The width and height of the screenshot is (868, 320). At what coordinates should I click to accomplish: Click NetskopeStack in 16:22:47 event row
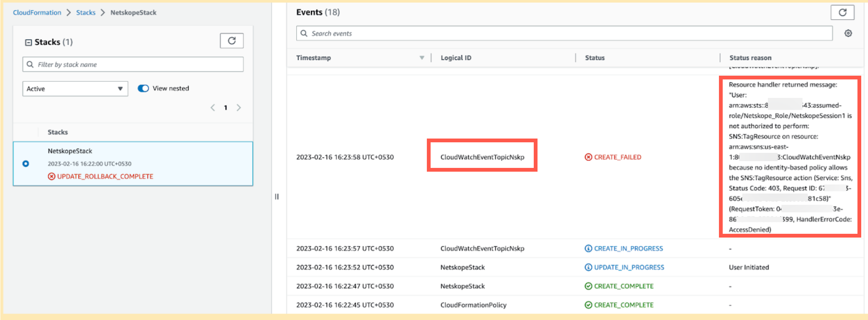pyautogui.click(x=463, y=286)
